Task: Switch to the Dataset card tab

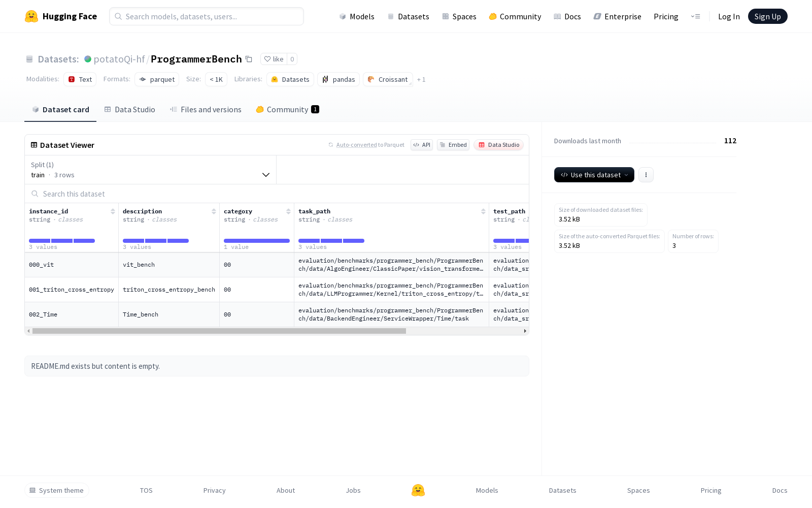Action: point(60,110)
